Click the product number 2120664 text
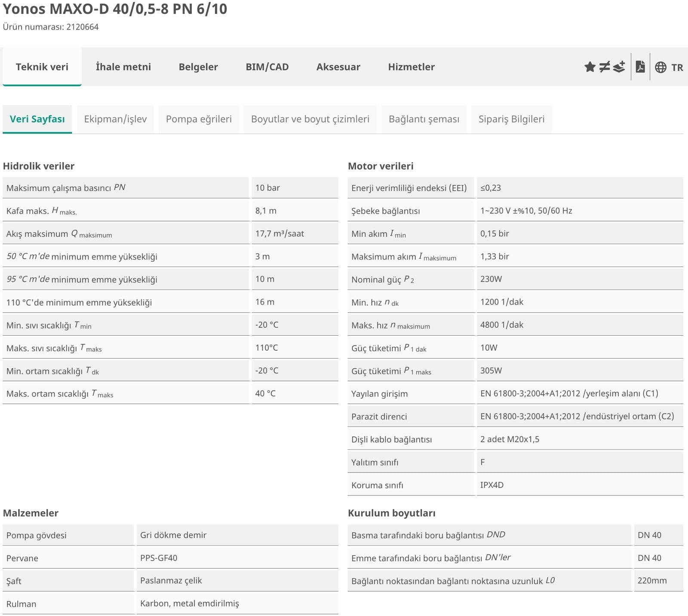The image size is (688, 616). (x=82, y=27)
